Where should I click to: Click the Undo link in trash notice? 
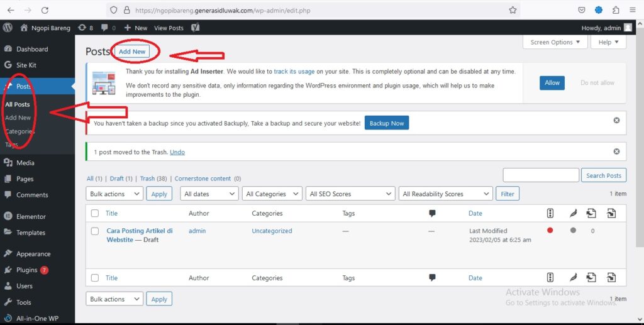pyautogui.click(x=177, y=152)
